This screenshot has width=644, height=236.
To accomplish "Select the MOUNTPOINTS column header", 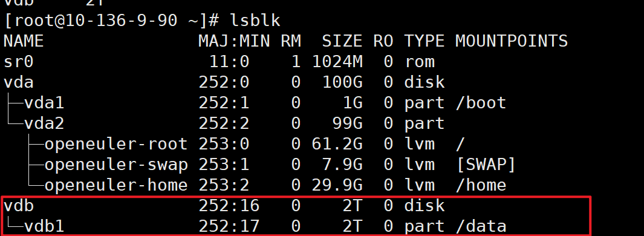I will 512,41.
